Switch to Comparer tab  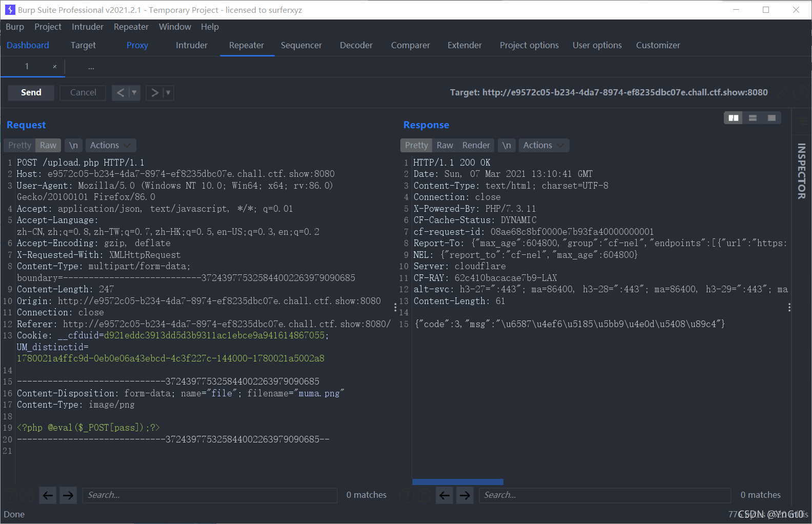pos(411,45)
